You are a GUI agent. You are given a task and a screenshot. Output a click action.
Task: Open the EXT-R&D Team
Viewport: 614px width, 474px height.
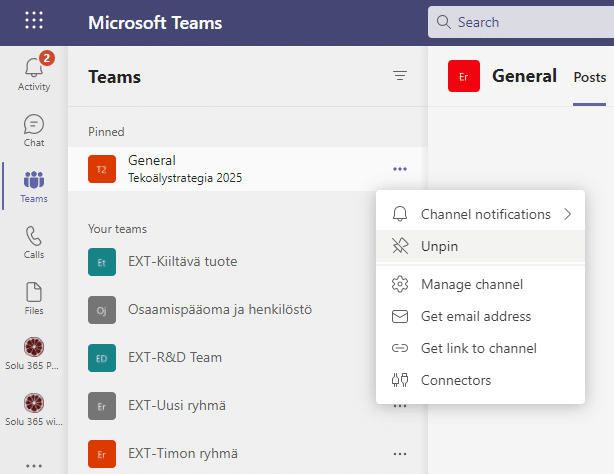pyautogui.click(x=247, y=358)
